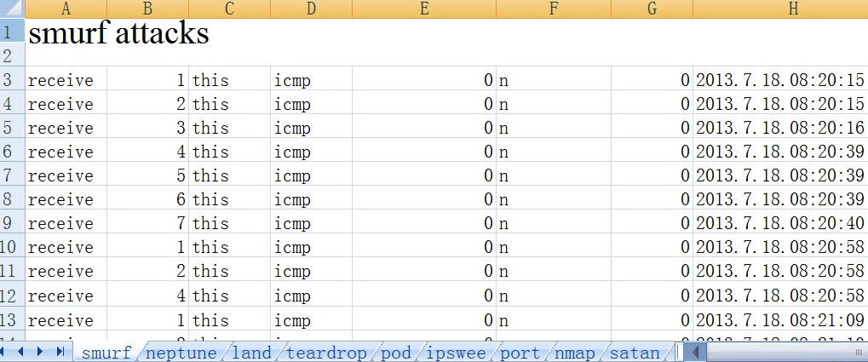Click the 'smurf attacks' title cell
This screenshot has width=868, height=362.
click(118, 32)
